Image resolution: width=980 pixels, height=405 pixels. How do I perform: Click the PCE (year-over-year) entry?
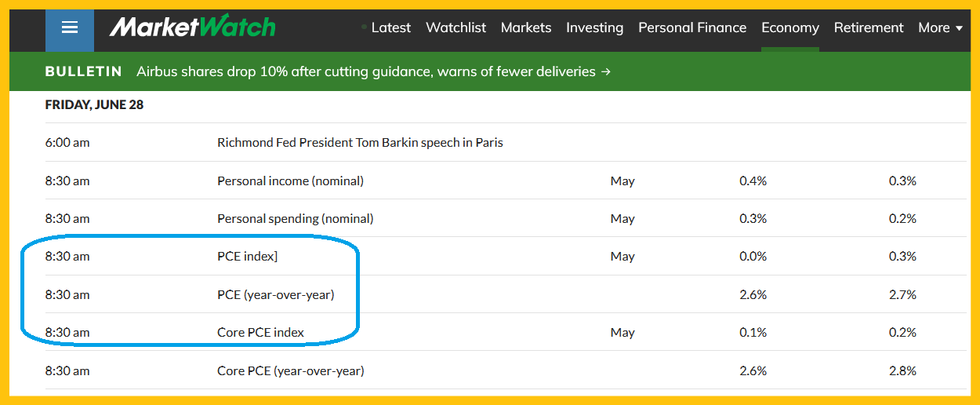275,295
